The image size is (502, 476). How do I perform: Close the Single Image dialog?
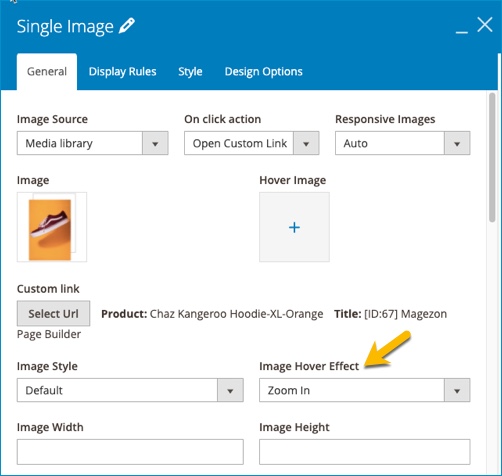485,25
